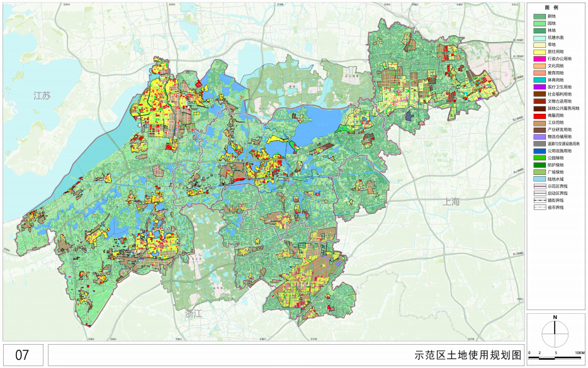Image resolution: width=588 pixels, height=368 pixels.
Task: Click the 上海 label on map
Action: tap(451, 202)
